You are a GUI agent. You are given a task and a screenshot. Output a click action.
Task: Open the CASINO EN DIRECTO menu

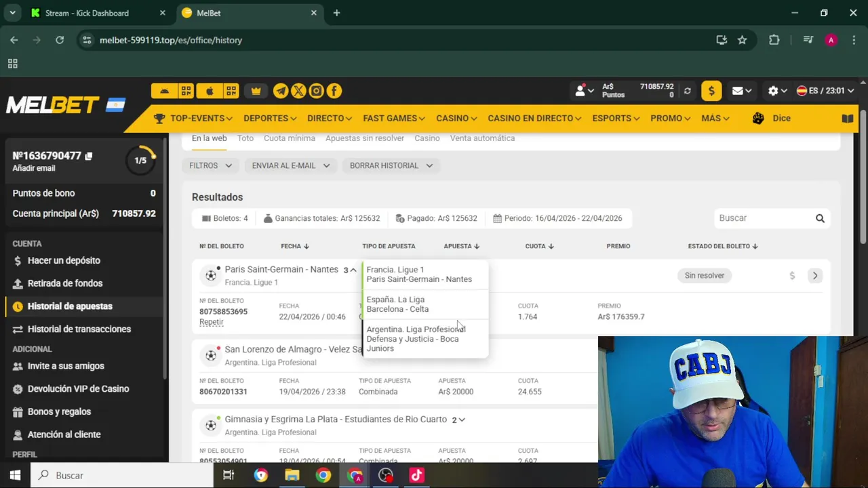tap(534, 118)
